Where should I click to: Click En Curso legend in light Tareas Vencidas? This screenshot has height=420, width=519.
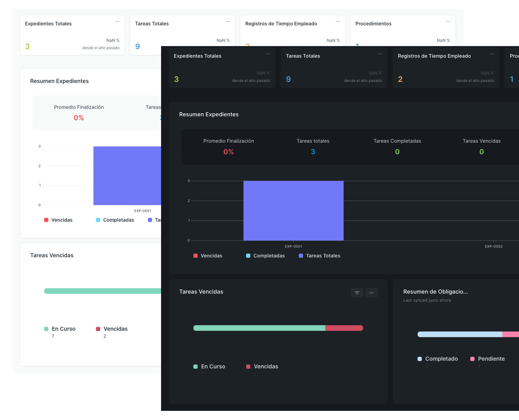pos(60,329)
